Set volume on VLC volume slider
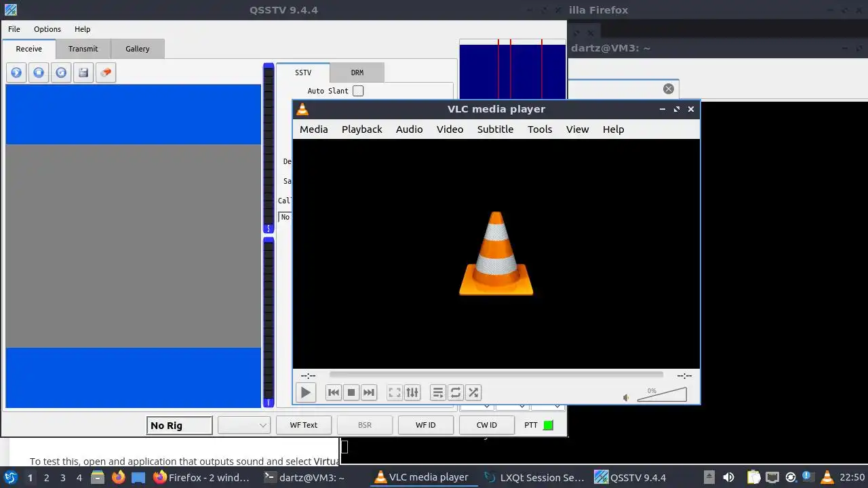Viewport: 868px width, 488px height. [x=662, y=394]
